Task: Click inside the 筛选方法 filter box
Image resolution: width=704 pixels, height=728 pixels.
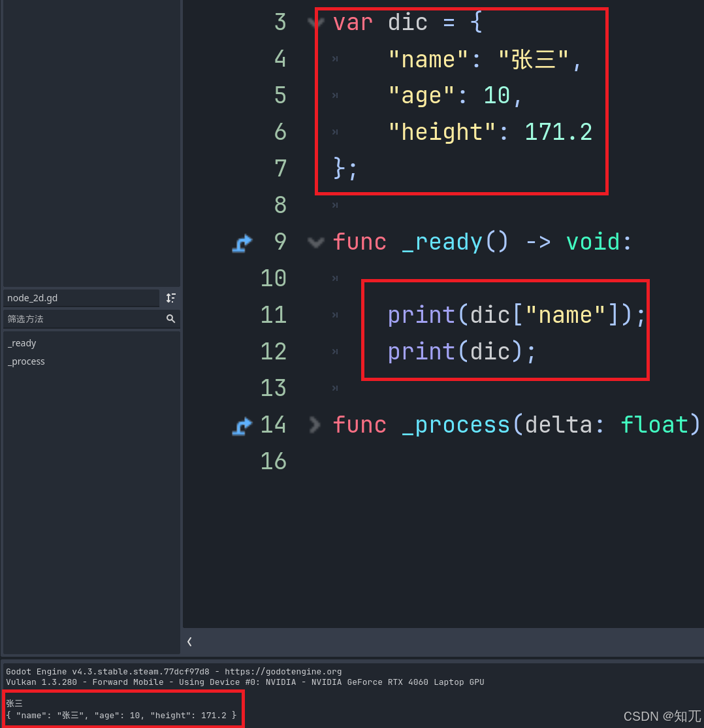Action: 78,319
